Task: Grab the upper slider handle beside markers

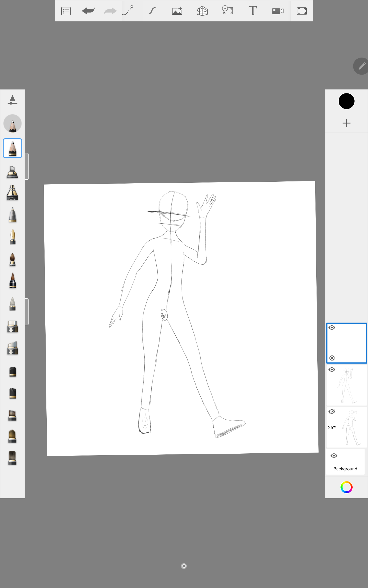Action: coord(27,166)
